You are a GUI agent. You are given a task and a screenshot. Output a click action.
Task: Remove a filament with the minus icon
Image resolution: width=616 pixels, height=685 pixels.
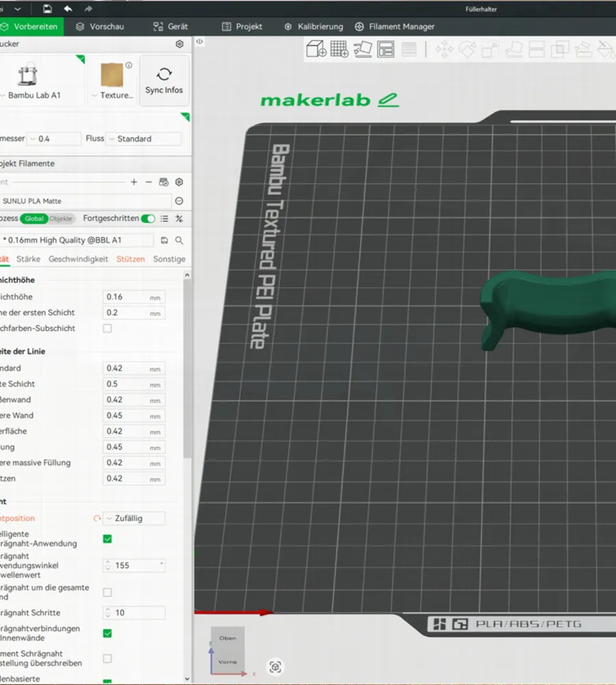149,182
